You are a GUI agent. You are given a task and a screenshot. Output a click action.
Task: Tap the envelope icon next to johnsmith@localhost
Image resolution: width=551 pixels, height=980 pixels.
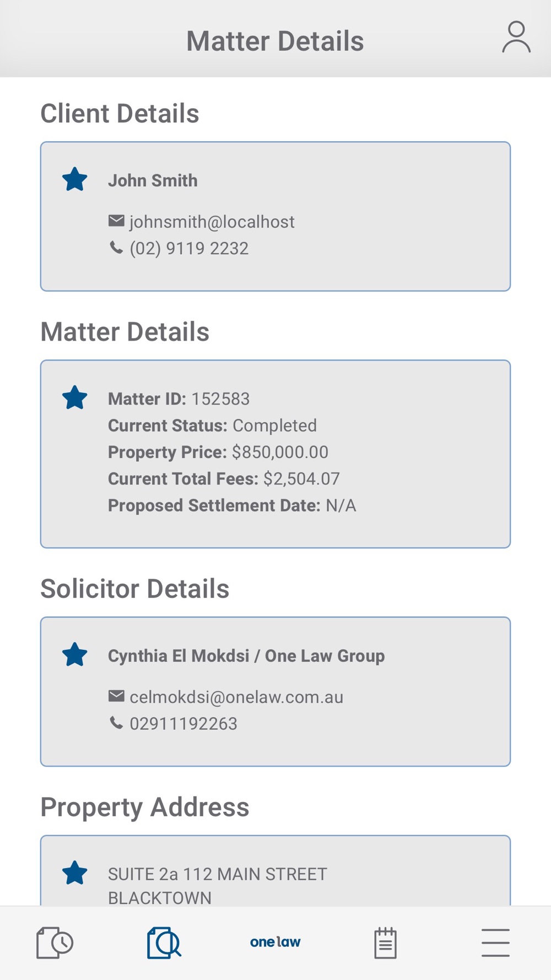point(116,221)
